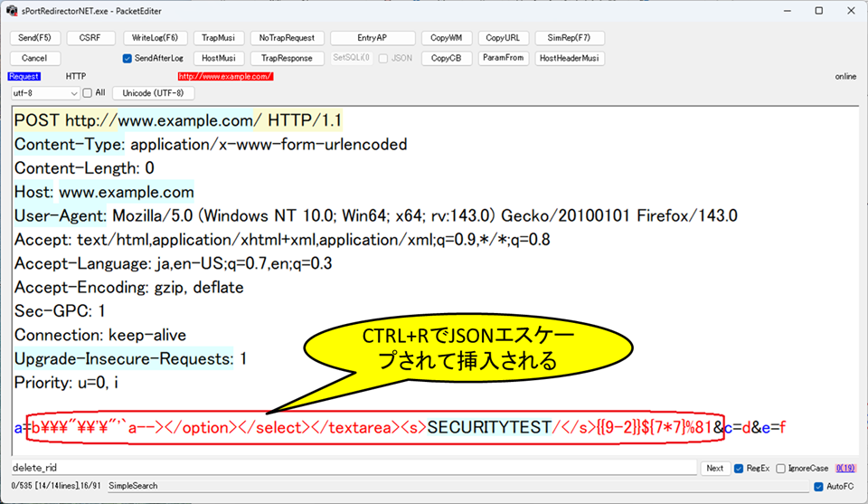Click the SimRep(F7) button
868x504 pixels.
pos(569,38)
